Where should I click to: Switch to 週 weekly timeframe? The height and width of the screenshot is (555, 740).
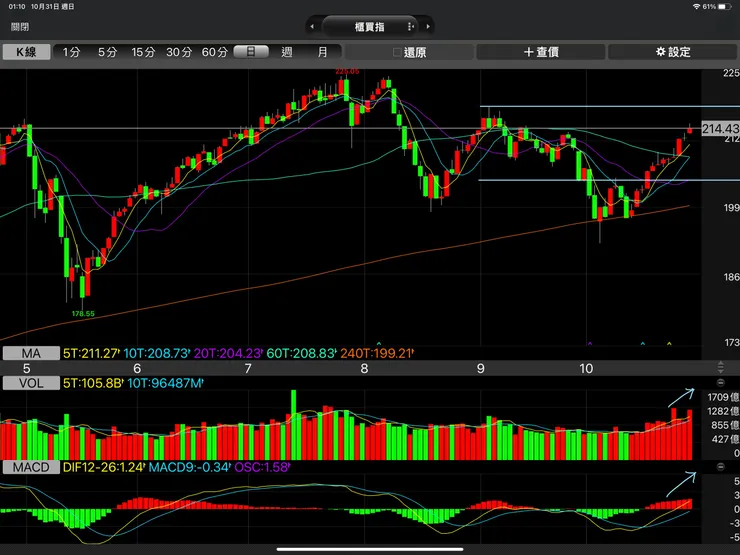(x=287, y=52)
